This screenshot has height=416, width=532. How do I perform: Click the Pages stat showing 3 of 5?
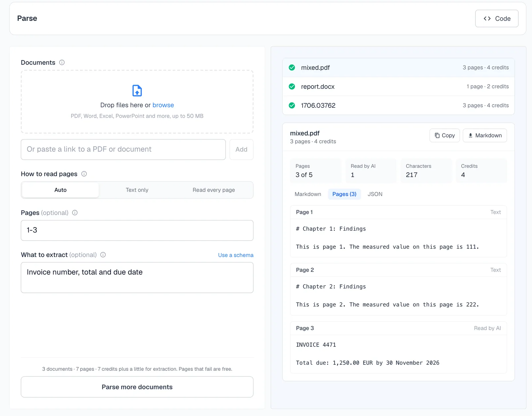click(x=316, y=171)
